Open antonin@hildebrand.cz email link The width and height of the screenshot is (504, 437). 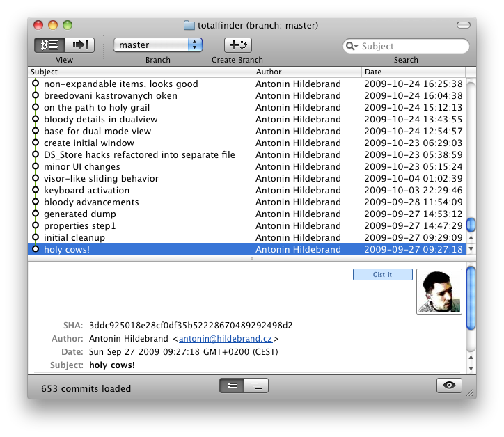226,339
